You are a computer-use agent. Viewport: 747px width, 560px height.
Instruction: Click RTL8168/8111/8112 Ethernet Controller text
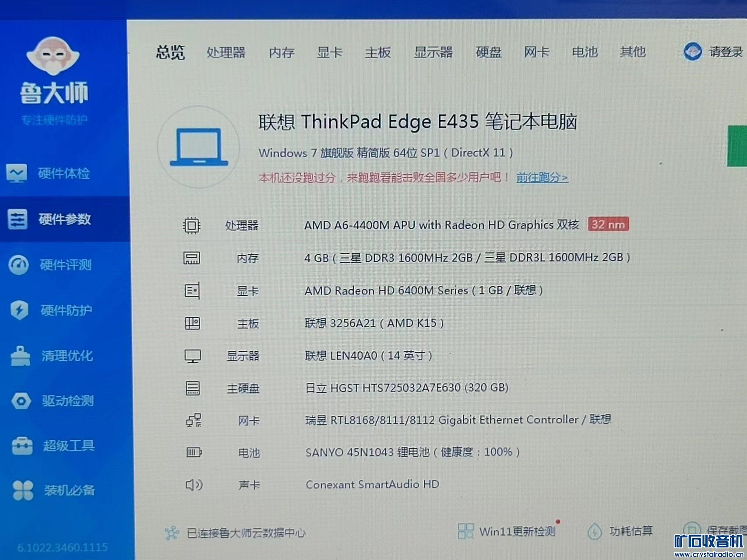click(x=458, y=420)
